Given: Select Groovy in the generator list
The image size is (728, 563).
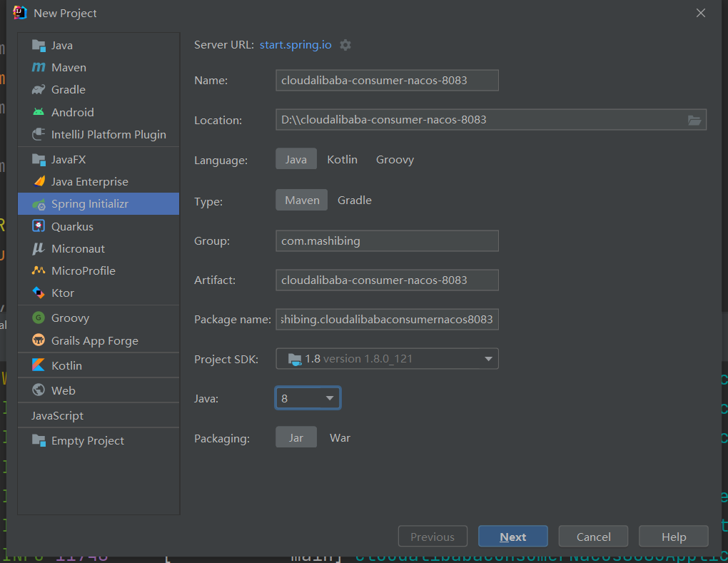Looking at the screenshot, I should pos(98,318).
